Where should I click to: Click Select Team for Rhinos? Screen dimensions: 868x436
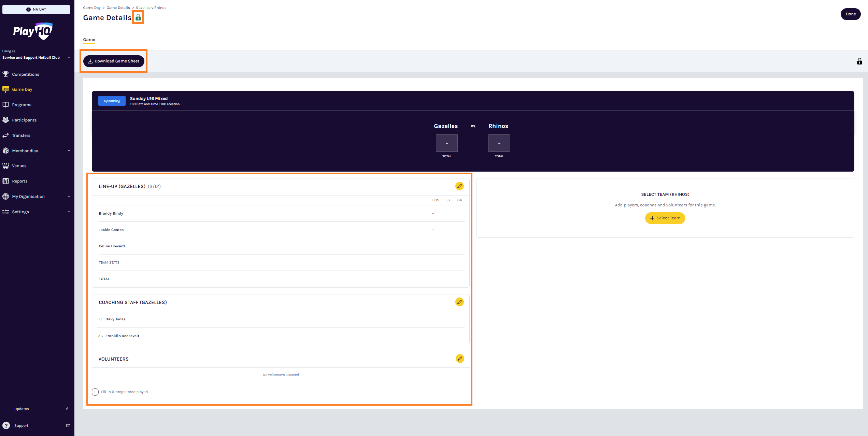coord(665,218)
